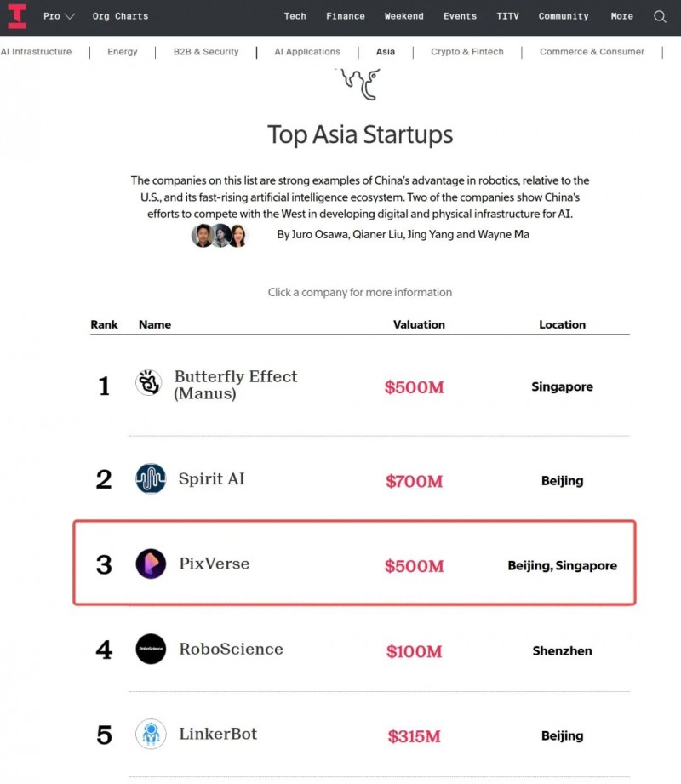Click The Information logo icon
Screen dimensions: 681x784
[x=17, y=16]
